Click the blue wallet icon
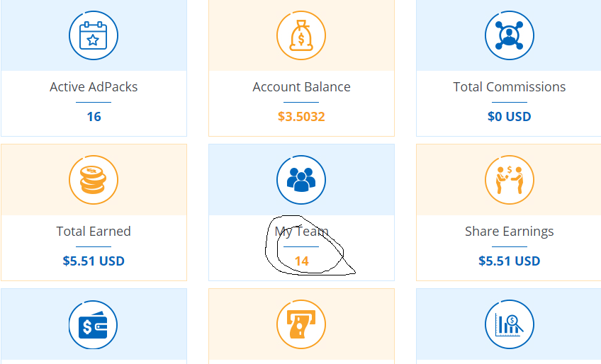This screenshot has height=364, width=601. click(x=94, y=325)
